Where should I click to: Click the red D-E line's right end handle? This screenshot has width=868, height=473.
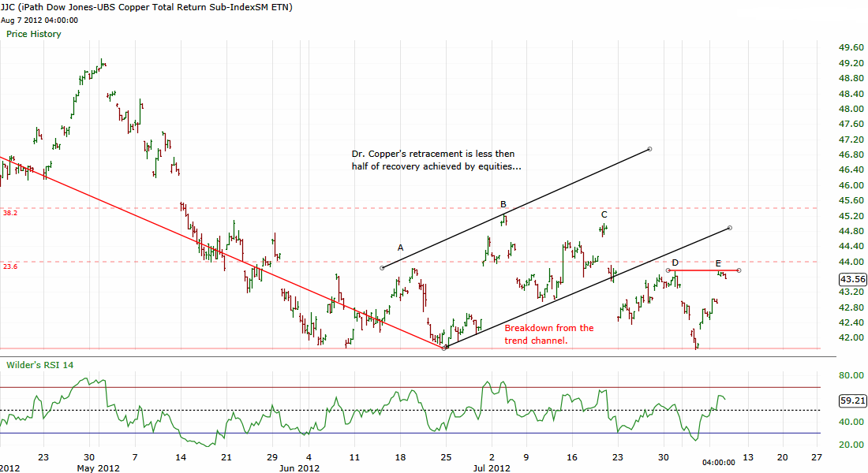pos(739,270)
